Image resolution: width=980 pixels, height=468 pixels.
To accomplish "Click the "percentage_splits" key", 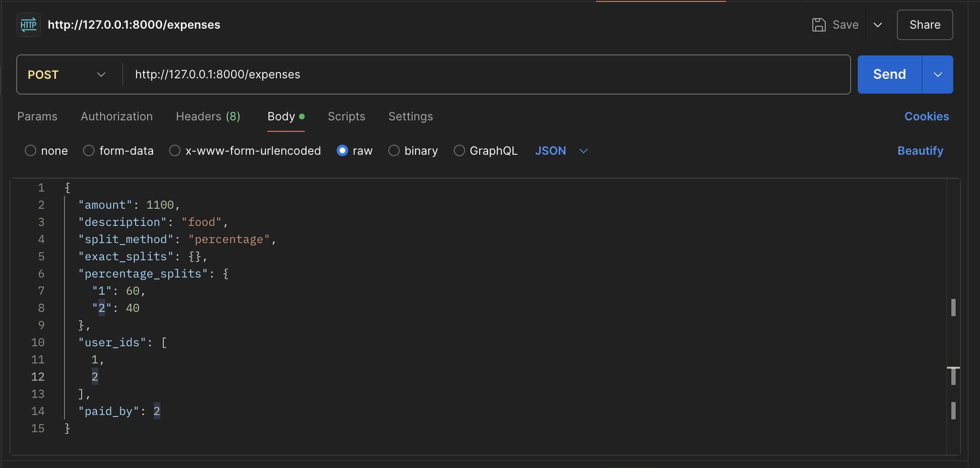I will click(x=143, y=274).
